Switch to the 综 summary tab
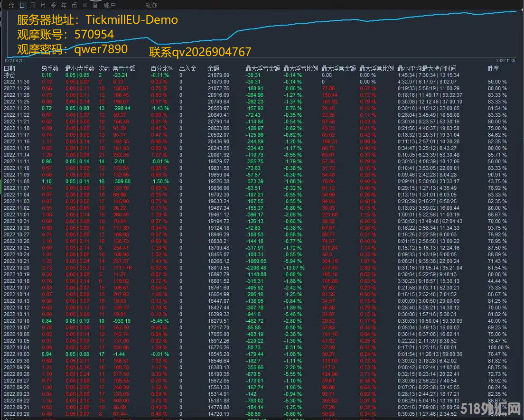This screenshot has height=420, width=524. (12, 5)
